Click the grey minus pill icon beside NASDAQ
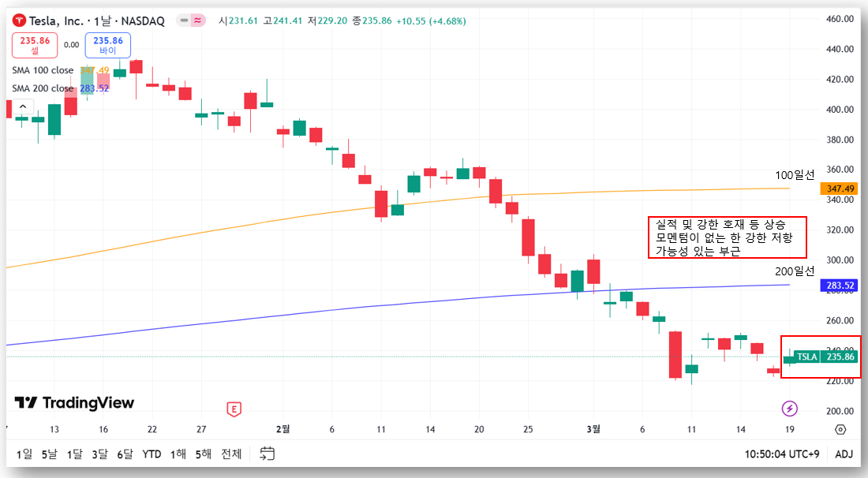The image size is (868, 478). point(184,21)
